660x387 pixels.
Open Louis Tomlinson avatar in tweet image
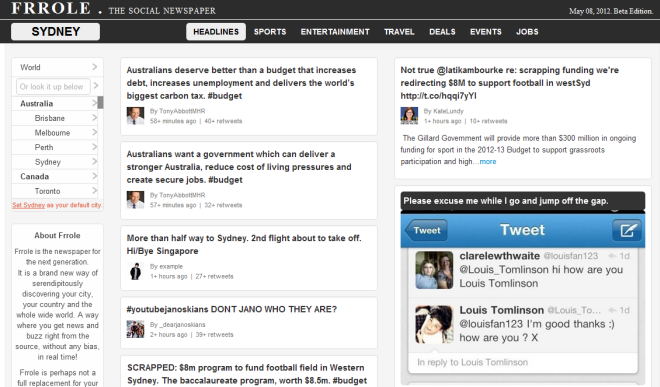(x=434, y=324)
